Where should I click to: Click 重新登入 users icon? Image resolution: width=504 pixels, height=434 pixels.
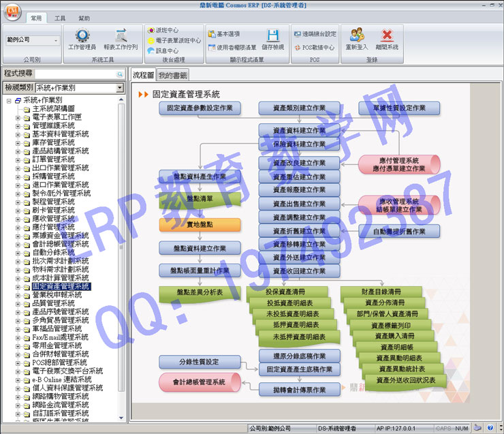click(357, 40)
